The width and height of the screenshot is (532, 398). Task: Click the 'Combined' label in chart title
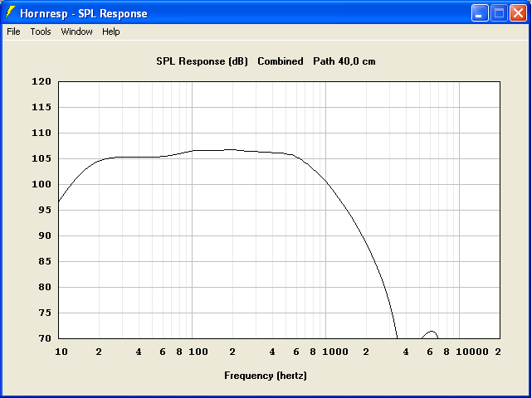[281, 61]
